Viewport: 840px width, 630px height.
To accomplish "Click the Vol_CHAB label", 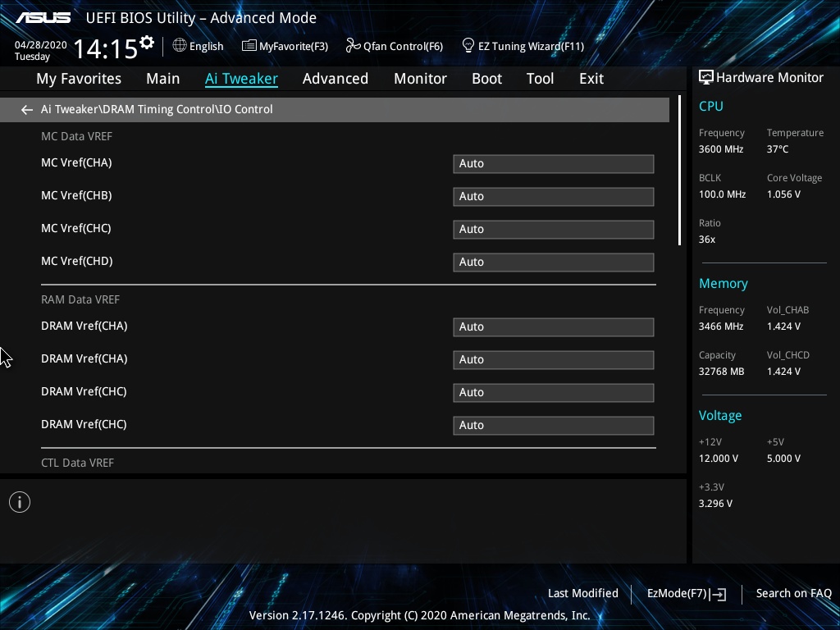I will click(x=787, y=310).
